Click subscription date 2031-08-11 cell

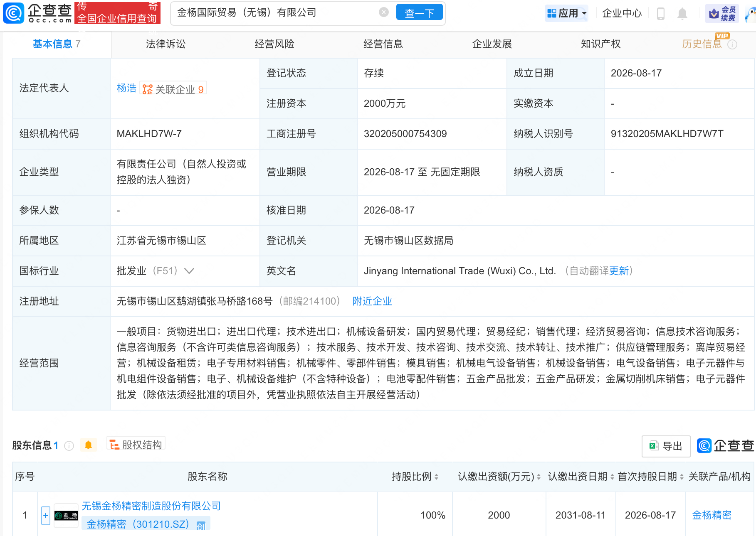580,515
